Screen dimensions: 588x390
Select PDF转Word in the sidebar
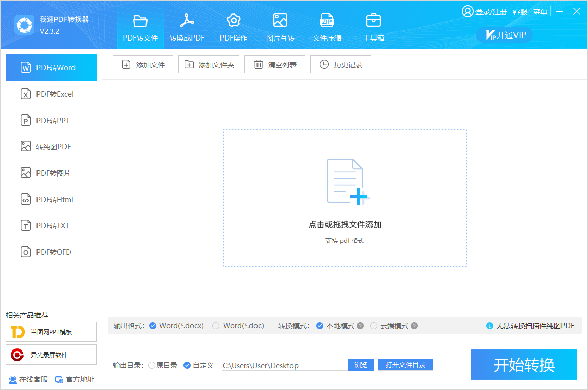coord(51,67)
